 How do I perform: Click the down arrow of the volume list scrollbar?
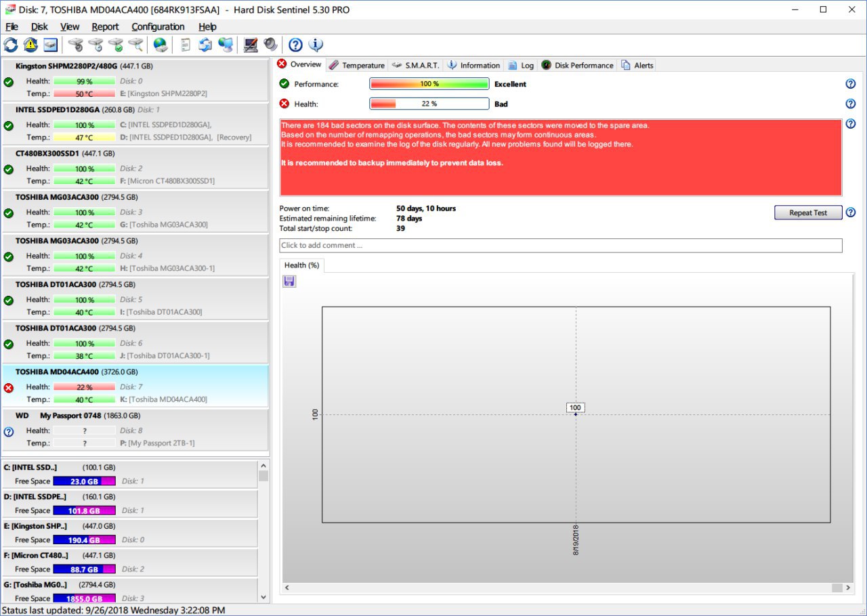coord(263,597)
